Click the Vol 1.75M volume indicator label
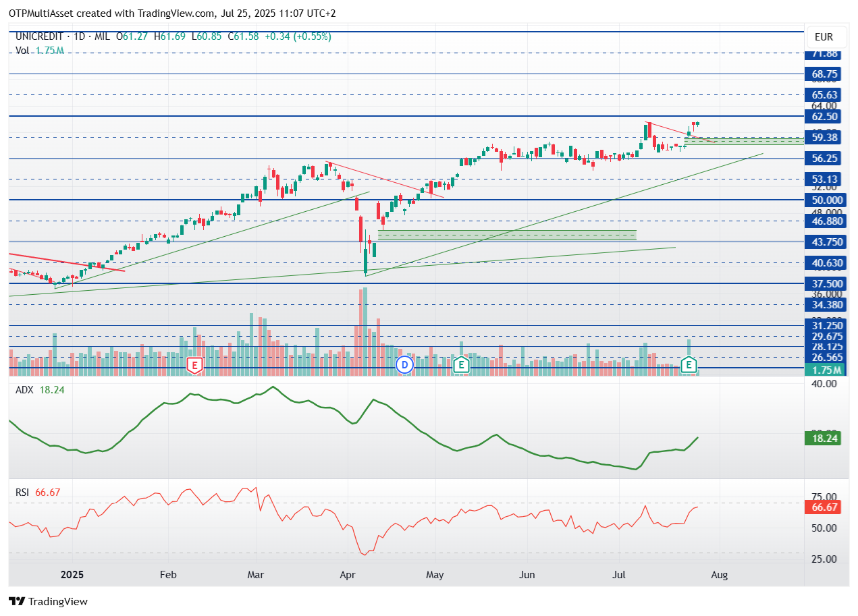The image size is (858, 616). pos(40,50)
